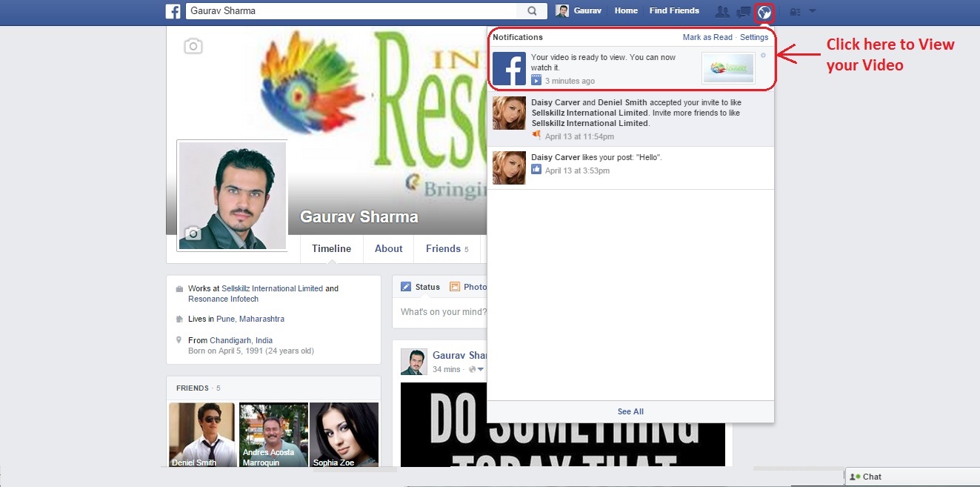Image resolution: width=980 pixels, height=487 pixels.
Task: Open Find Friends in top bar
Action: point(674,11)
